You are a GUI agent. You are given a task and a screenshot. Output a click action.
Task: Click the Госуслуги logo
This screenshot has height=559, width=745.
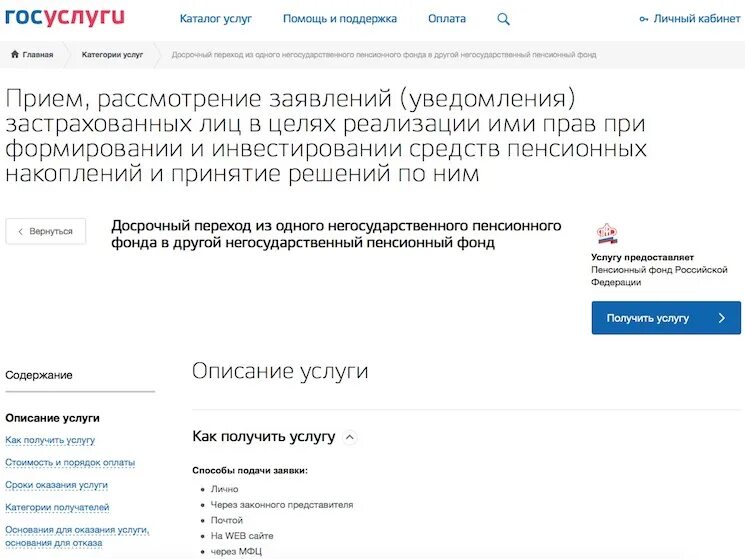click(x=65, y=16)
